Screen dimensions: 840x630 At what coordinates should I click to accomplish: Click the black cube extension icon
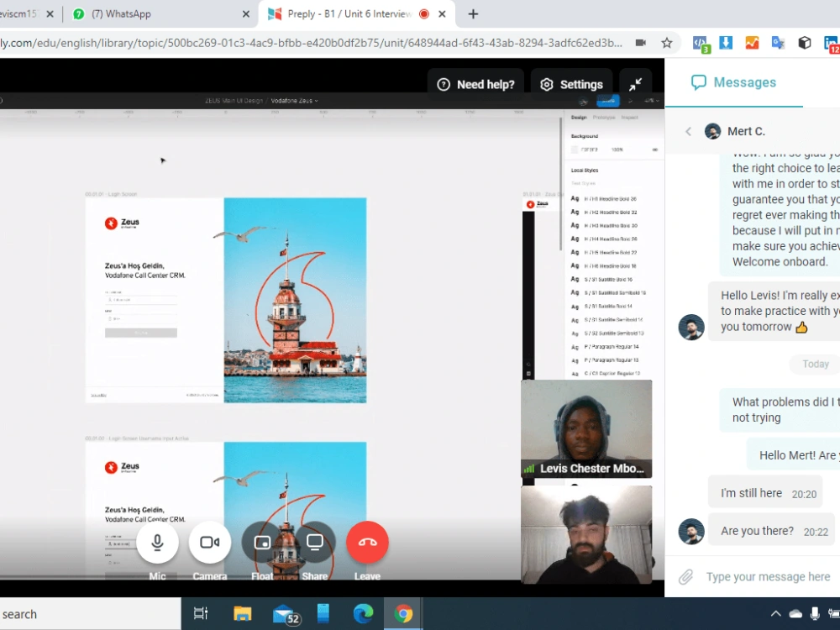(804, 43)
